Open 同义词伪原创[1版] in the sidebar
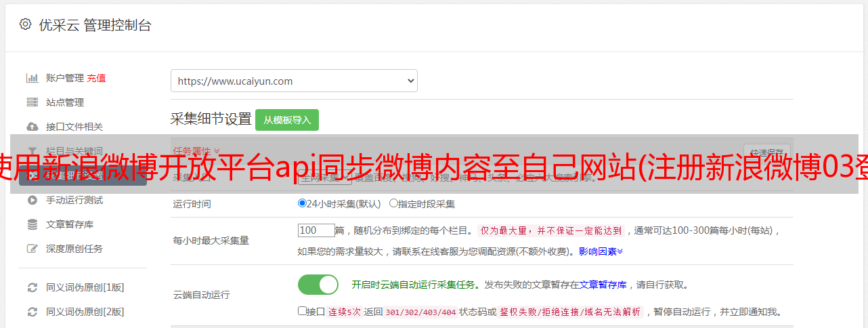Viewport: 868px width, 328px height. point(85,287)
